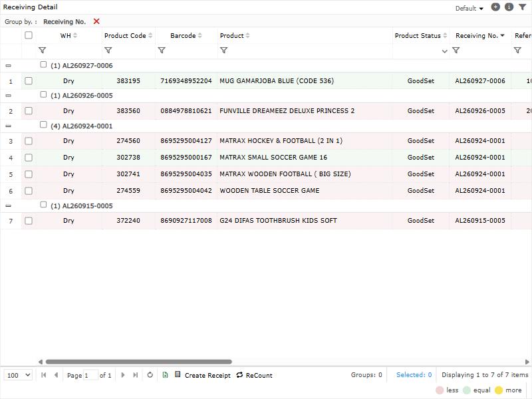Click the 'Receiving Detail' panel title
Image resolution: width=532 pixels, height=399 pixels.
(30, 7)
